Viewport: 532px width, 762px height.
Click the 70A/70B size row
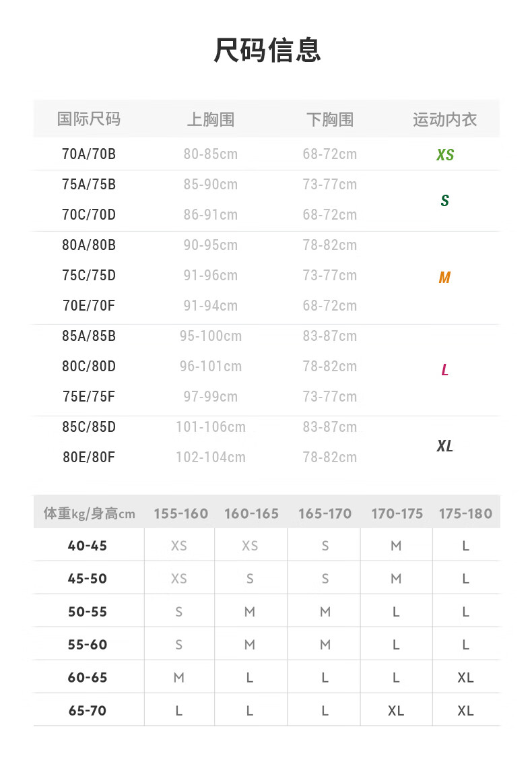pos(266,154)
